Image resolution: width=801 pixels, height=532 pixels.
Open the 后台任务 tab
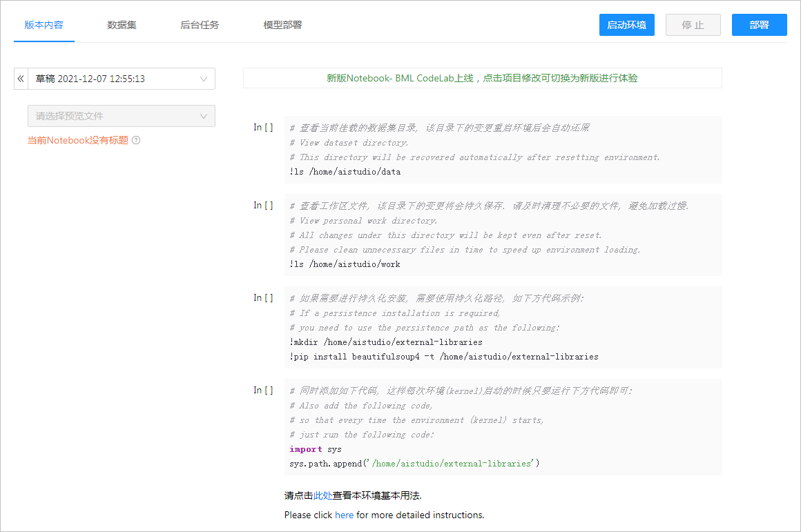(x=200, y=25)
